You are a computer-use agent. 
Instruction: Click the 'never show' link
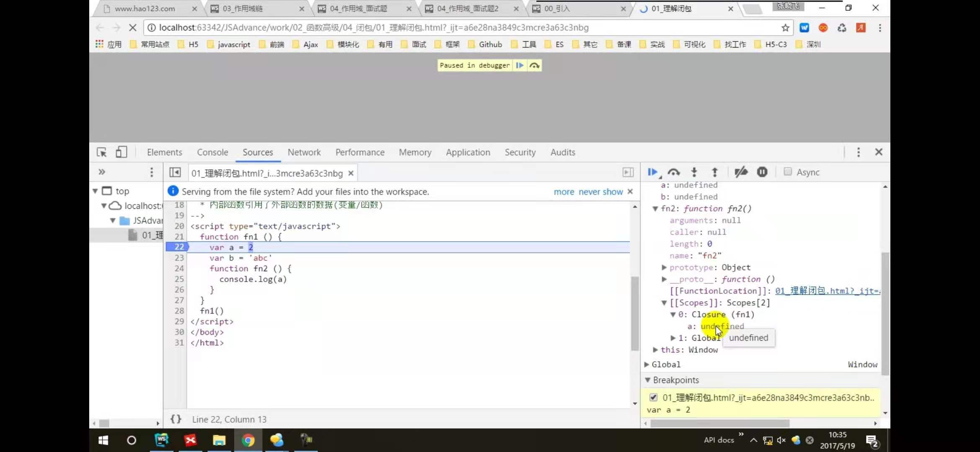[x=601, y=192]
